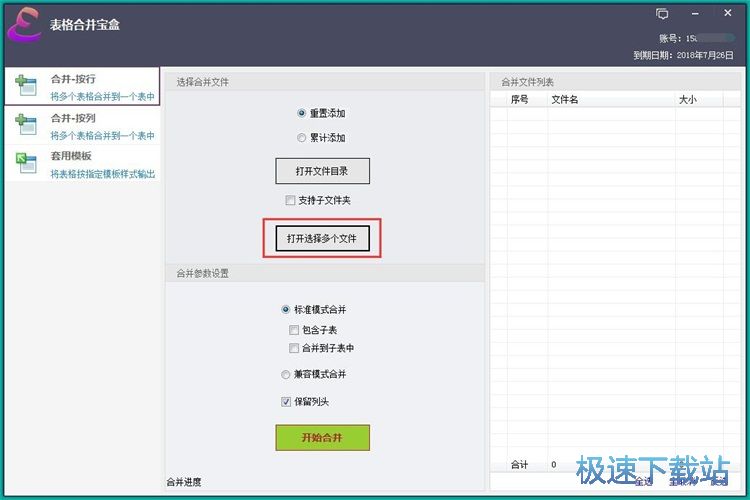Switch to the 合并-按列 mode
This screenshot has width=750, height=500.
pyautogui.click(x=82, y=125)
